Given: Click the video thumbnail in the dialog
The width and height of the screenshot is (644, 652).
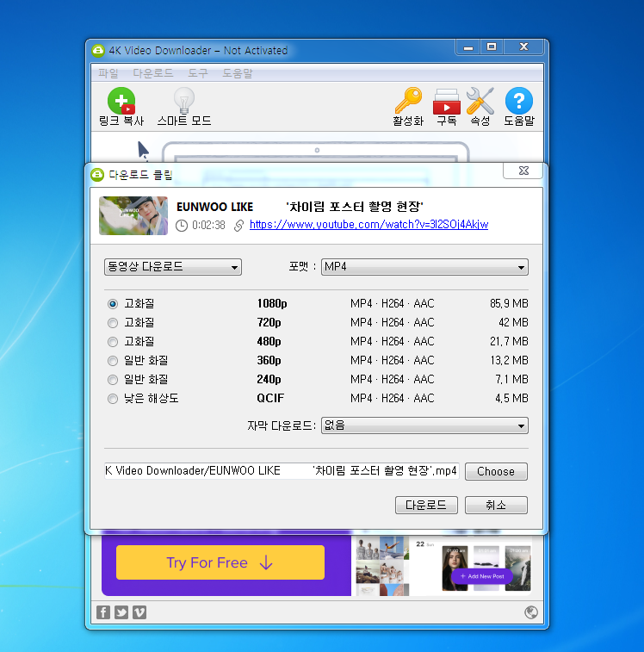Looking at the screenshot, I should click(133, 215).
